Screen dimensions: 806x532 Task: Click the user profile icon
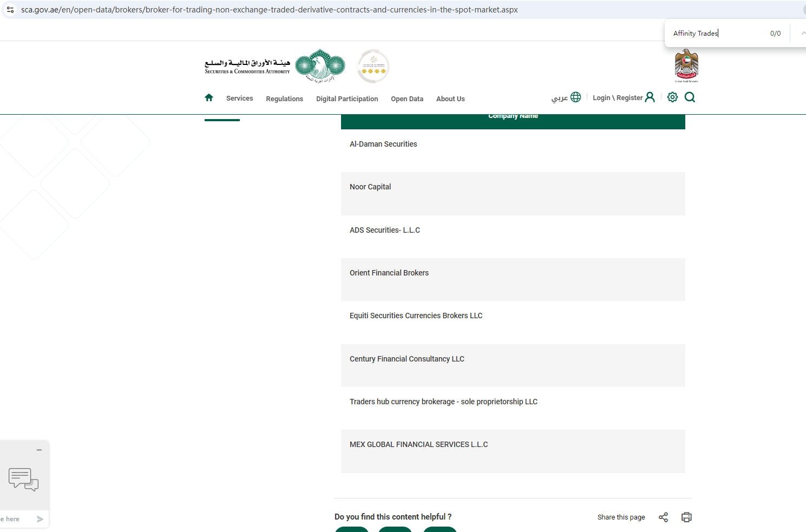[650, 97]
